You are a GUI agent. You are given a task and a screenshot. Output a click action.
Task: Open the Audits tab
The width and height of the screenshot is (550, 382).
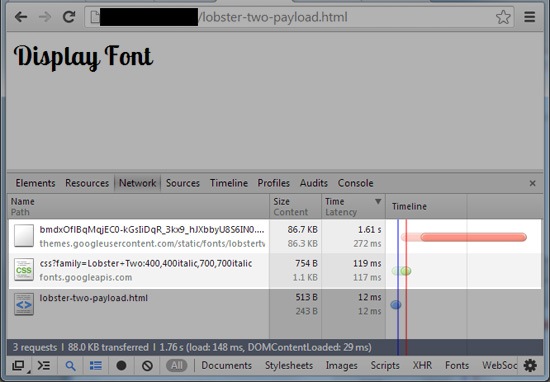point(314,183)
